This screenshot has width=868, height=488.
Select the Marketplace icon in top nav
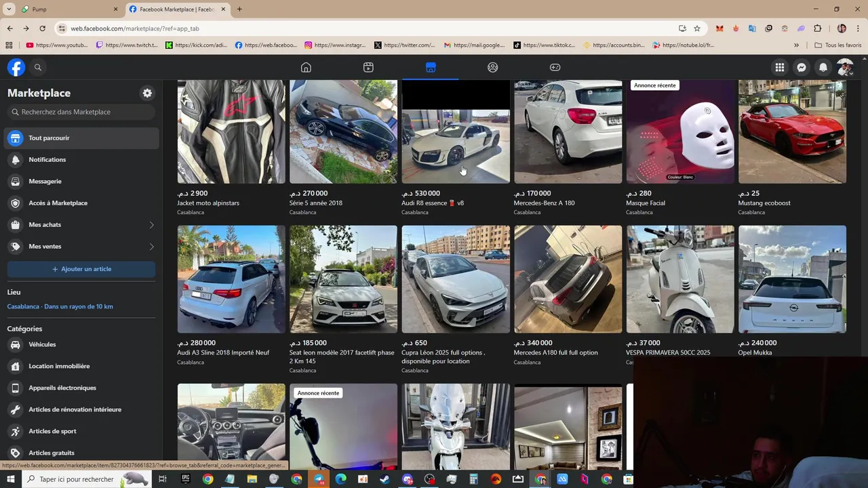coord(431,67)
